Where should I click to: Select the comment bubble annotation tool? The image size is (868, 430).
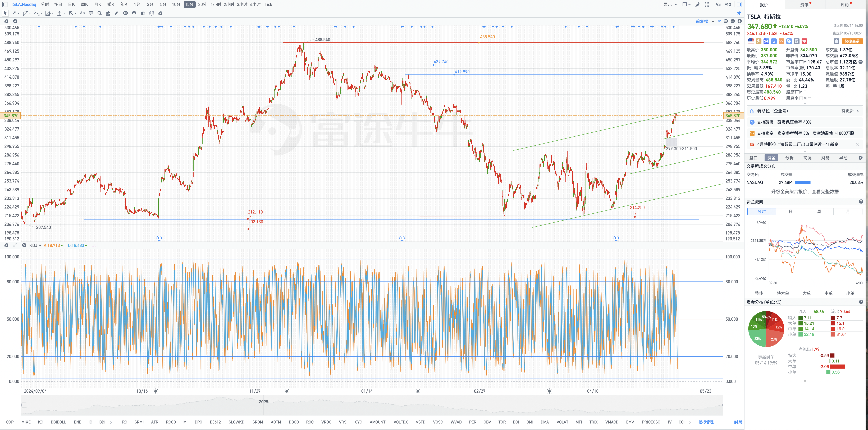tap(91, 13)
